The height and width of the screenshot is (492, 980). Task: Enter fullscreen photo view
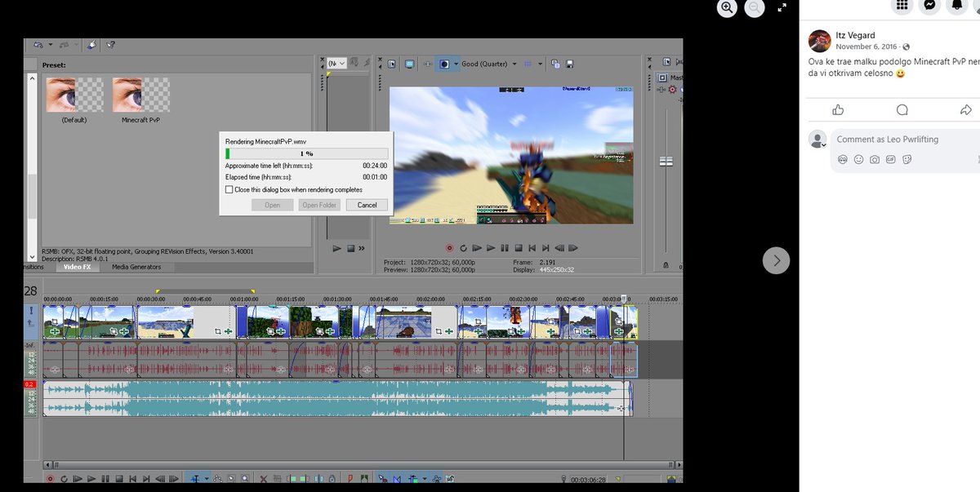[x=782, y=7]
